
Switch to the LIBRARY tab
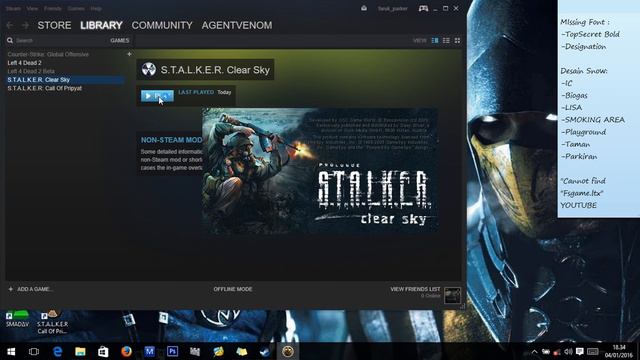(x=101, y=25)
